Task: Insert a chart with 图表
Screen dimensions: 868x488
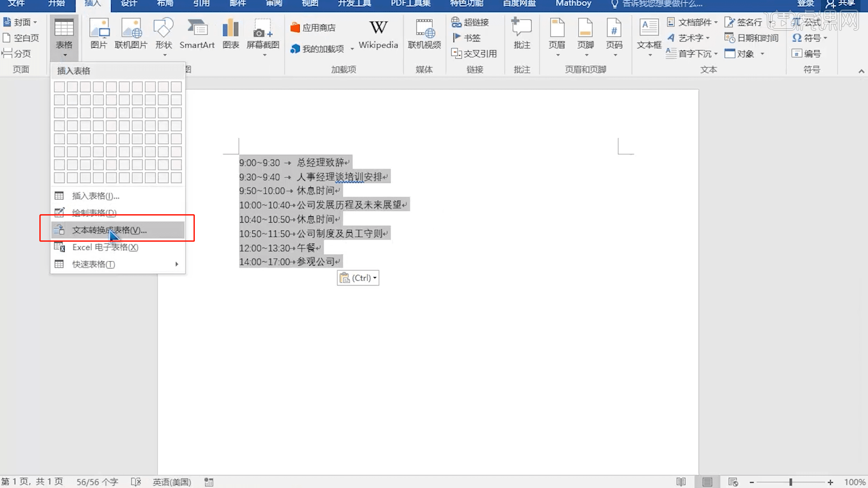Action: click(231, 34)
